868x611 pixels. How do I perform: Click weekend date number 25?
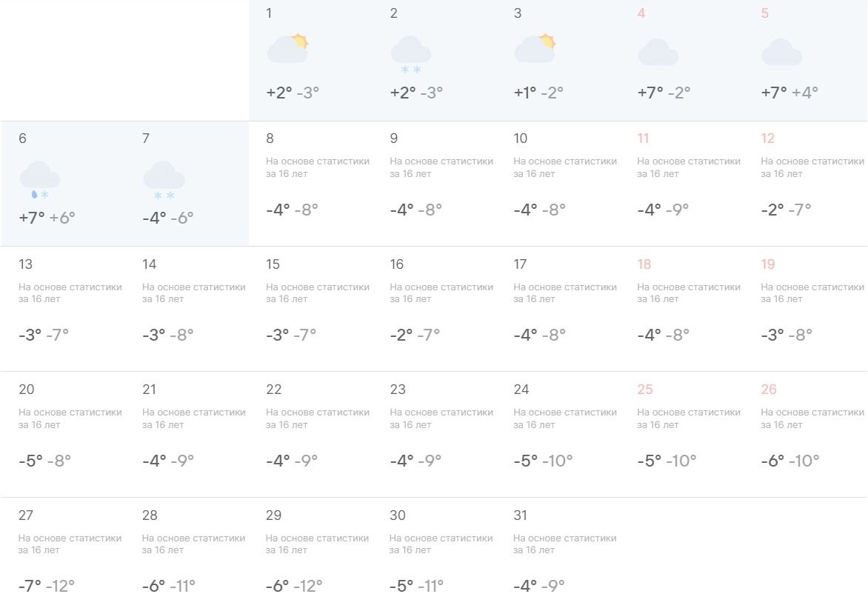pos(644,390)
